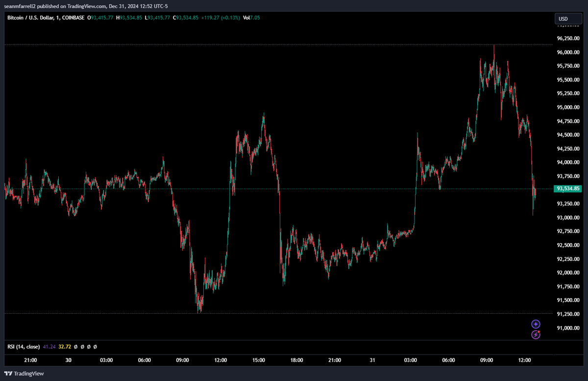Click the 91,000.00 price axis label
Screen dimensions: 588x381
tap(568, 328)
